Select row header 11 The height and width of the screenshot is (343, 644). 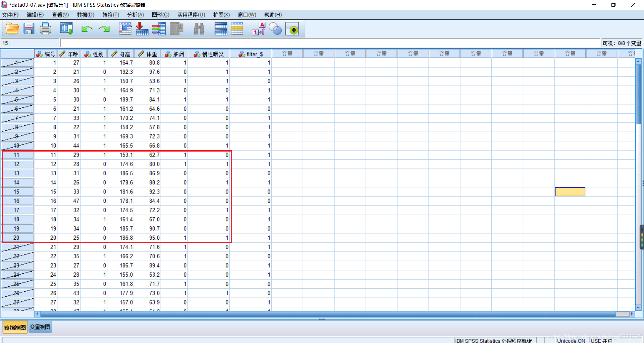[17, 155]
